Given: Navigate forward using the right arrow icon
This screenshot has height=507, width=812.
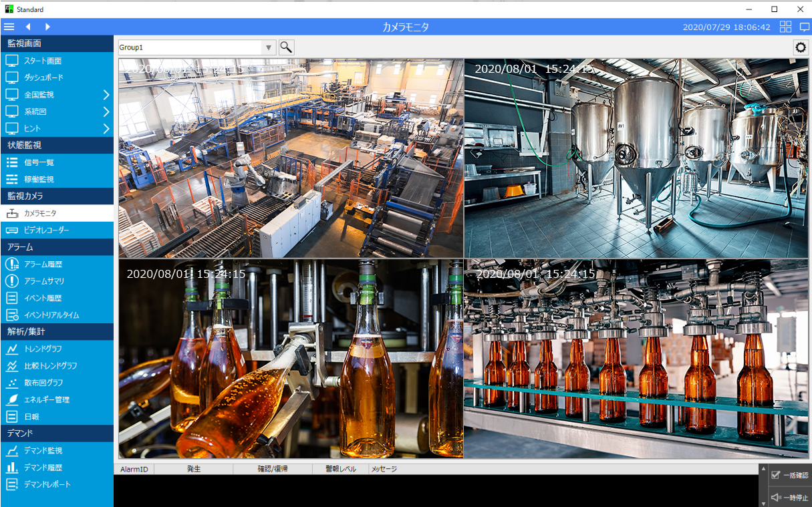Looking at the screenshot, I should click(47, 27).
